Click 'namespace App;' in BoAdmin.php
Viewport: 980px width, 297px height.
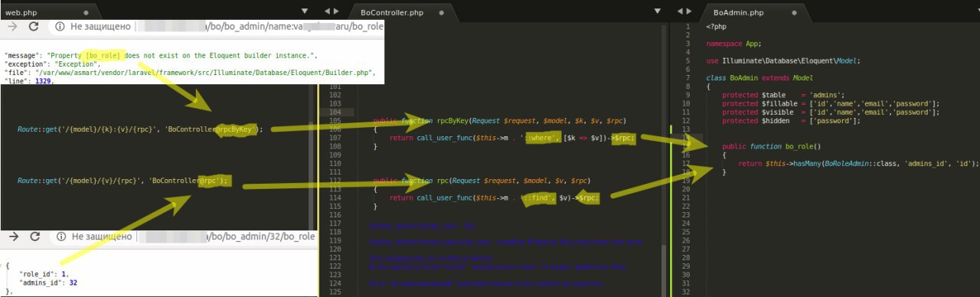[x=733, y=44]
